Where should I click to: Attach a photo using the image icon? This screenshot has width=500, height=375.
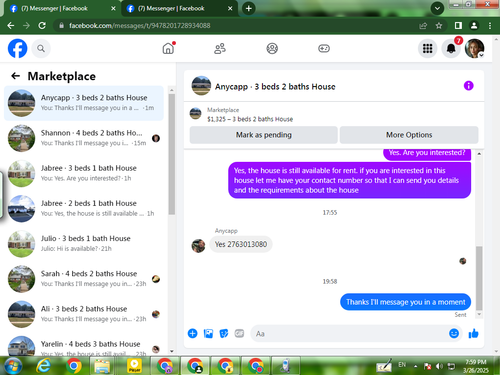[208, 333]
